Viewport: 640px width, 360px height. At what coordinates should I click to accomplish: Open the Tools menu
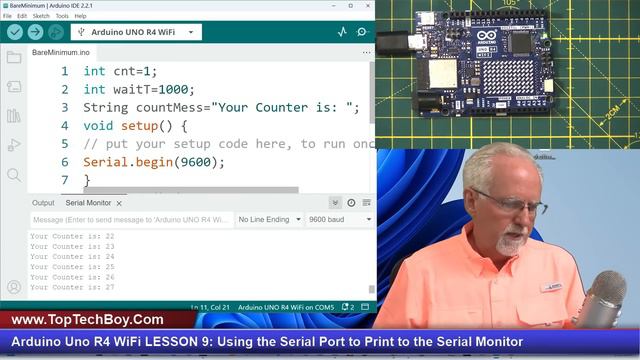[62, 16]
